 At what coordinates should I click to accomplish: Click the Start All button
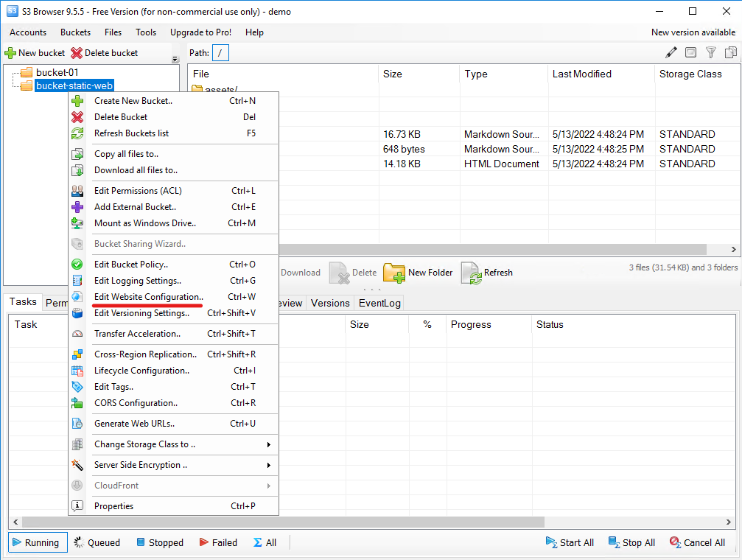click(570, 542)
